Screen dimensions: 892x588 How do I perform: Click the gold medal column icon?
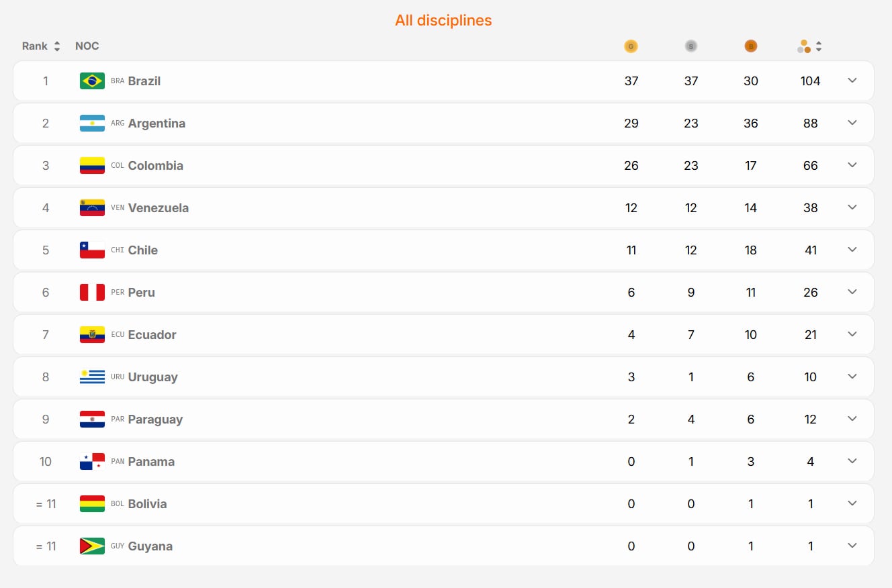pos(631,46)
